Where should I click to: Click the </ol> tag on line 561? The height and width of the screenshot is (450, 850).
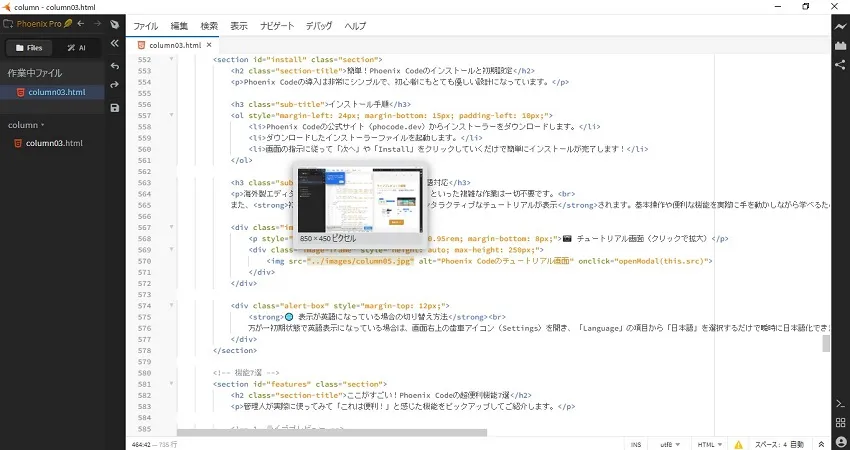point(242,160)
